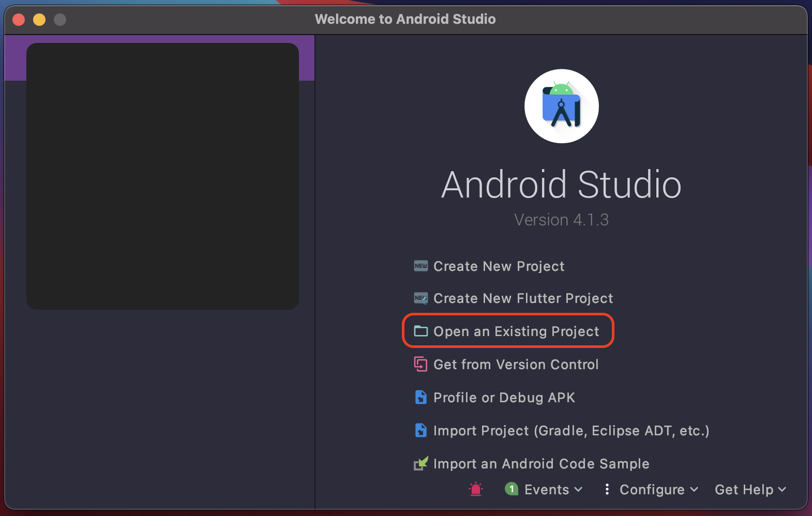This screenshot has height=516, width=812.
Task: Click the chevron next to Get Help
Action: click(782, 490)
